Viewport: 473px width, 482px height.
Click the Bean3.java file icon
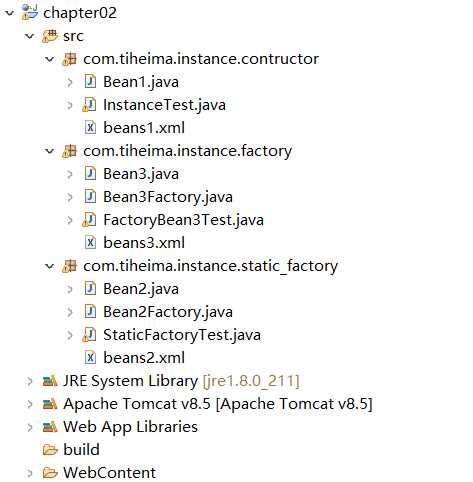(x=90, y=174)
